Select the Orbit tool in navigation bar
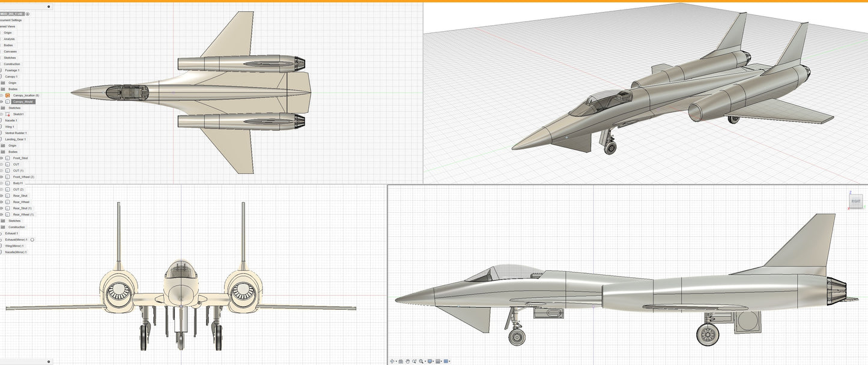Viewport: 868px width, 365px height. pos(392,361)
